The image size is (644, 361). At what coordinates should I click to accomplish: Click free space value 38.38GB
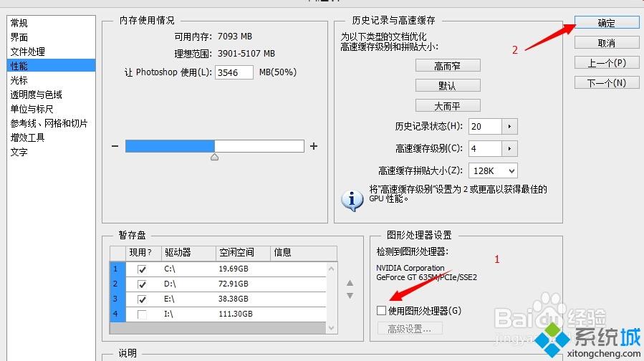click(234, 299)
